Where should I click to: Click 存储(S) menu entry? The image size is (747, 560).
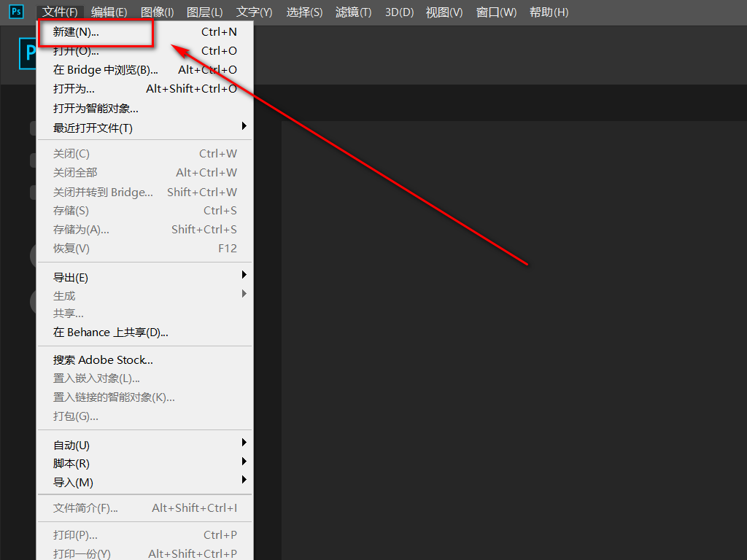pos(145,211)
